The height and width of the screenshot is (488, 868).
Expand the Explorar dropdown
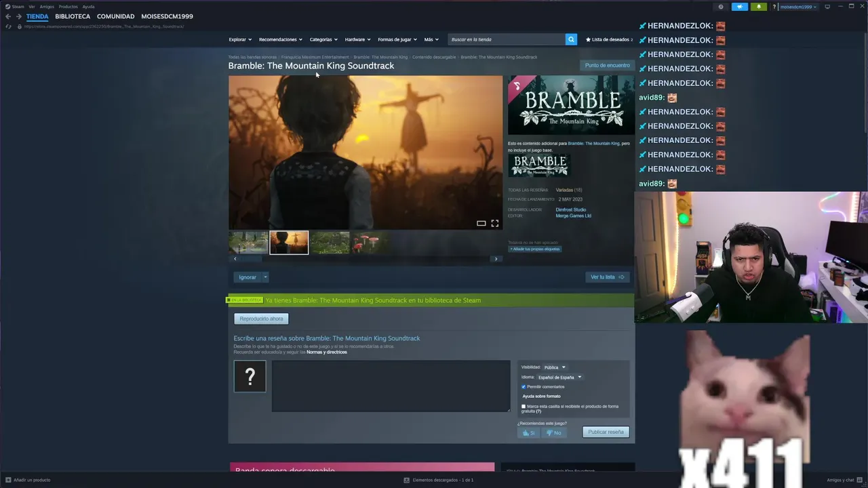(240, 39)
